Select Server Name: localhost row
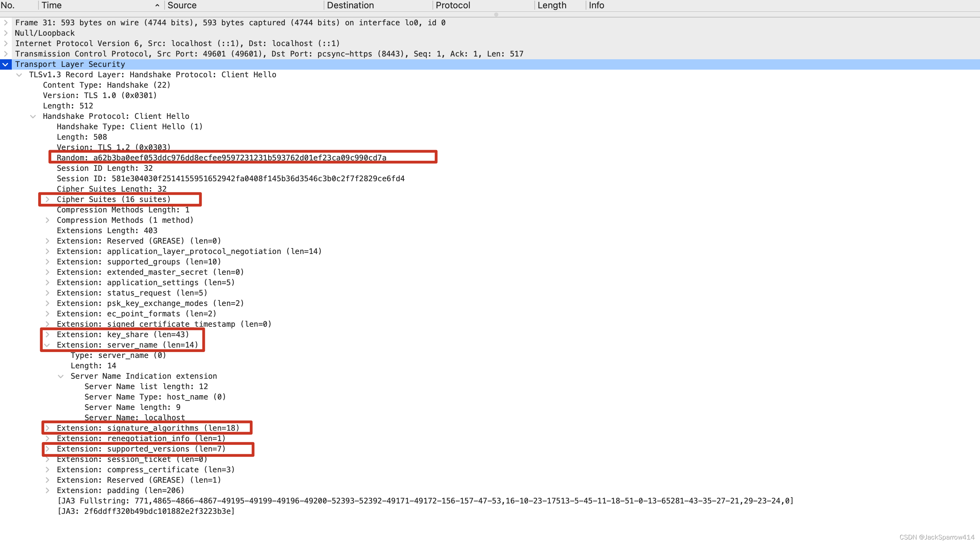This screenshot has height=544, width=980. click(135, 418)
